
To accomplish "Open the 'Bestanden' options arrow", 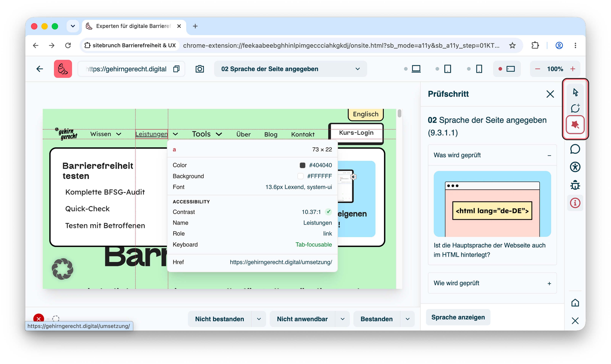I will (407, 319).
